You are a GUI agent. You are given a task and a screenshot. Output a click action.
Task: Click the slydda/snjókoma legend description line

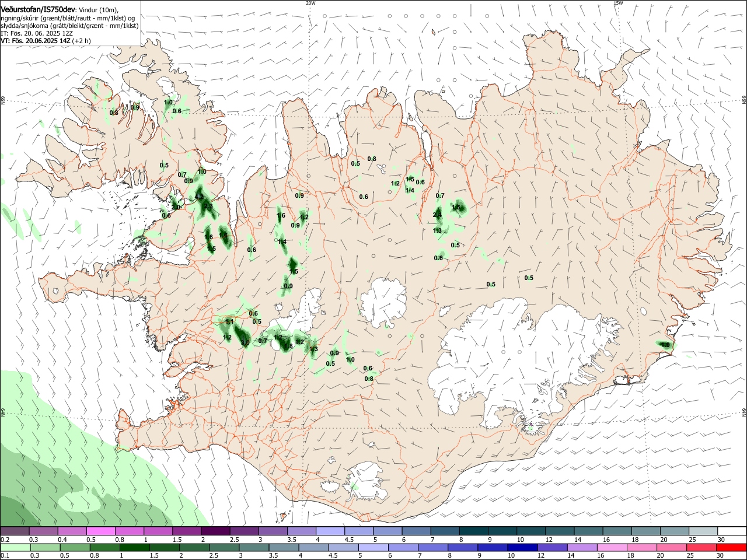click(69, 26)
